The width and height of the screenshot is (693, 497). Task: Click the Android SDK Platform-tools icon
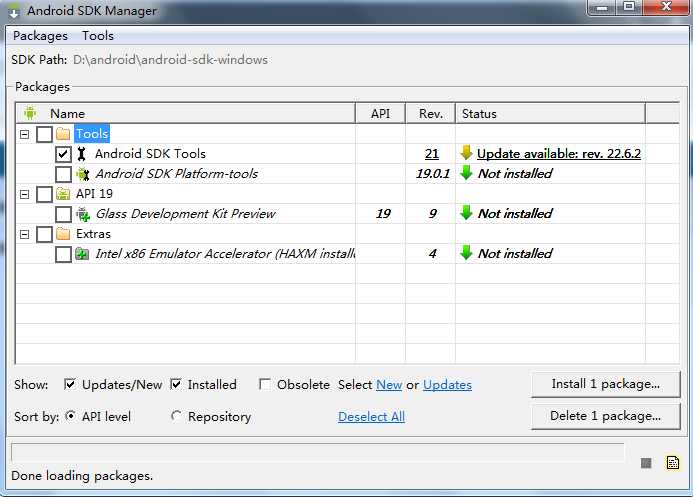coord(83,174)
